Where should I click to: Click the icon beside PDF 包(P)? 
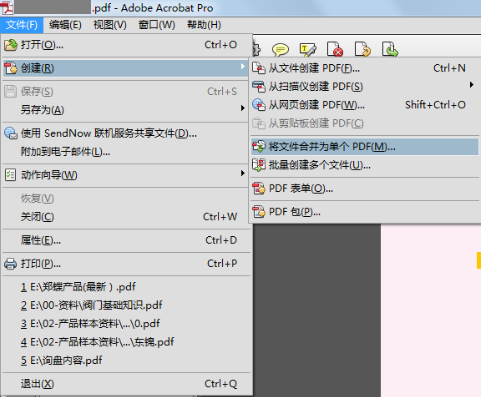click(259, 212)
